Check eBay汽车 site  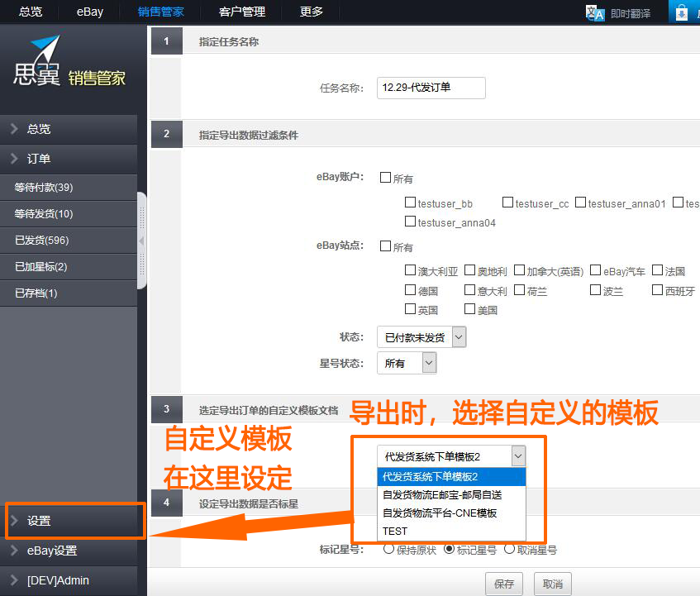click(x=595, y=270)
